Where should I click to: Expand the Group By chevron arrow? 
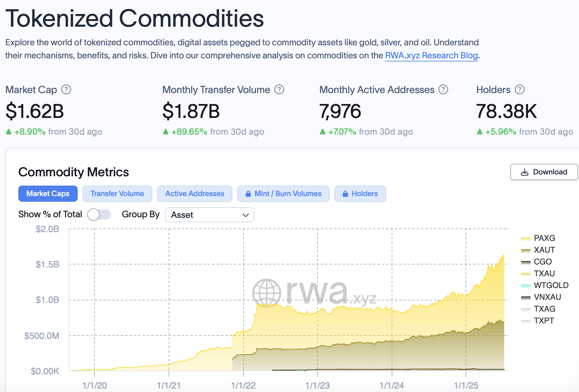[246, 215]
